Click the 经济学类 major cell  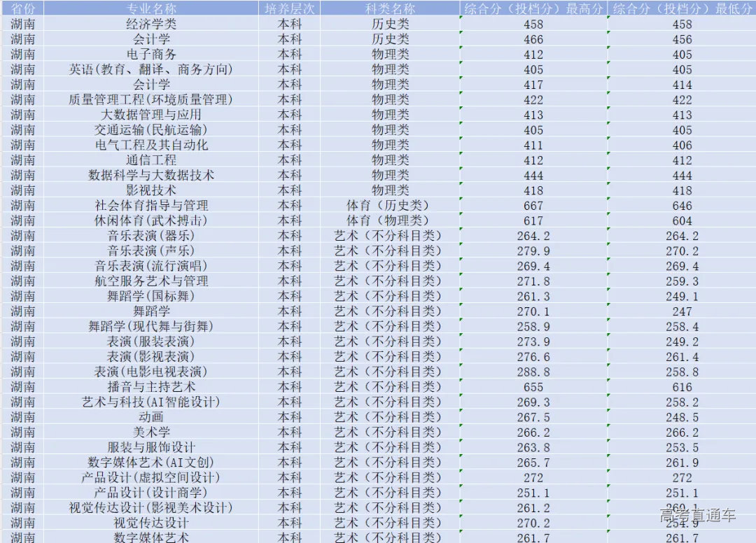[151, 24]
